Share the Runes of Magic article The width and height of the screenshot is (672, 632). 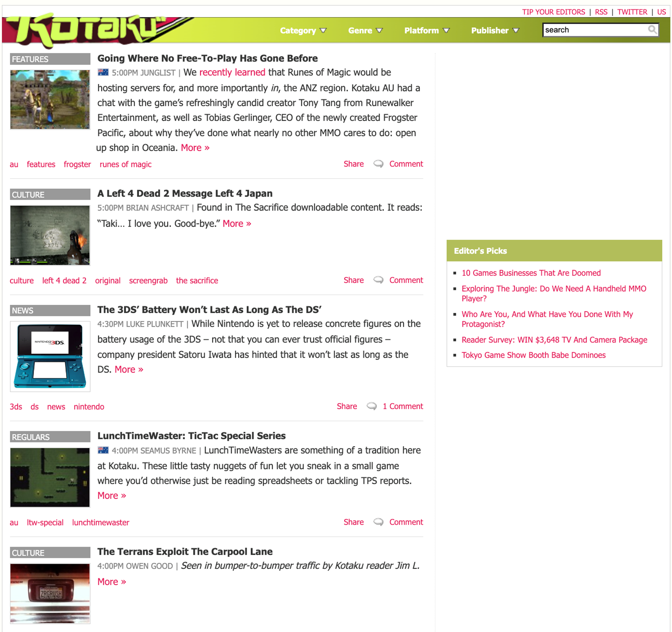pos(353,164)
